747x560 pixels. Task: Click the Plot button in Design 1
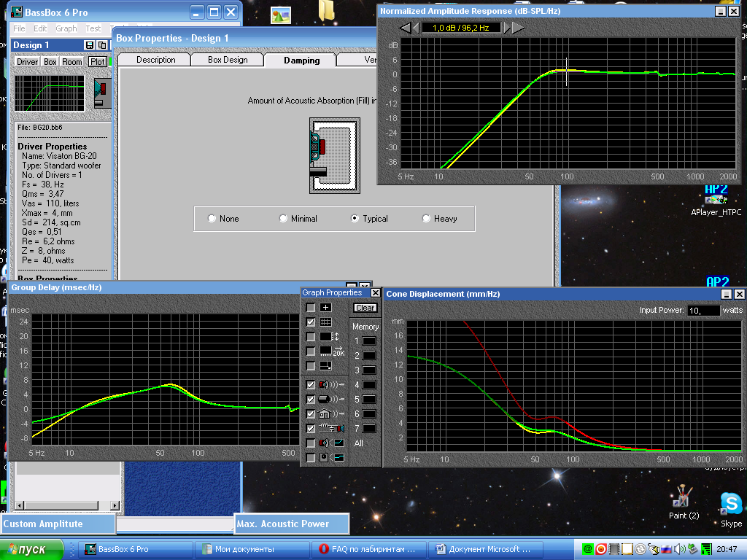point(98,62)
